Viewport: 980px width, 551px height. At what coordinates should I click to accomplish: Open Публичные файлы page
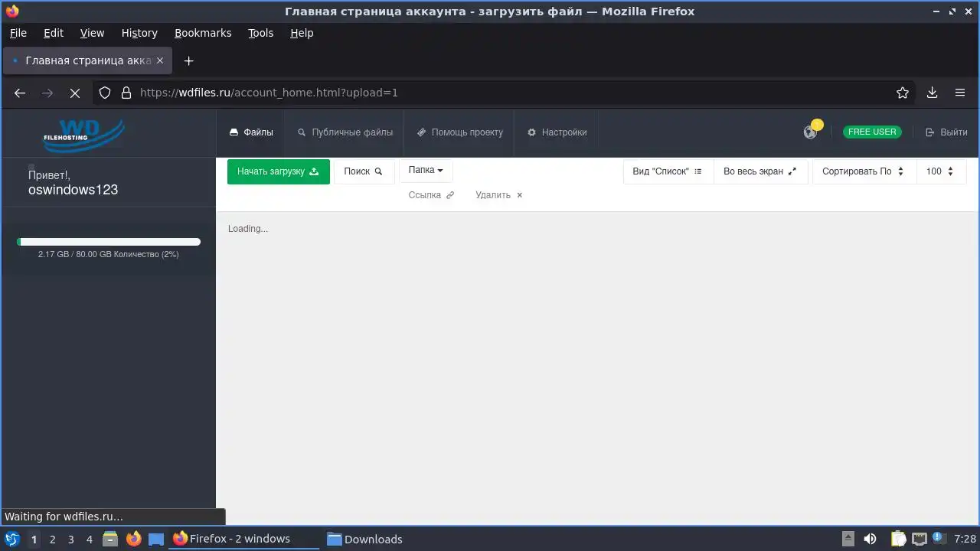(x=345, y=132)
